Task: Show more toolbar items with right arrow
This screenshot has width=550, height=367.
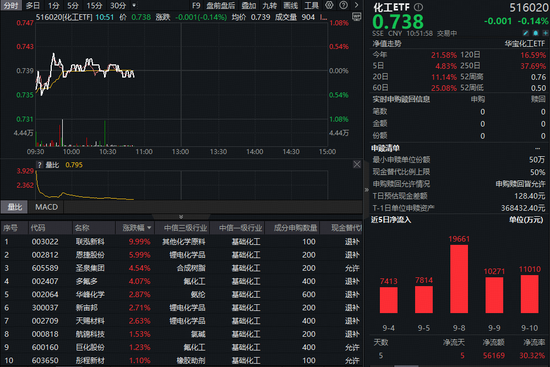Action: coord(356,5)
